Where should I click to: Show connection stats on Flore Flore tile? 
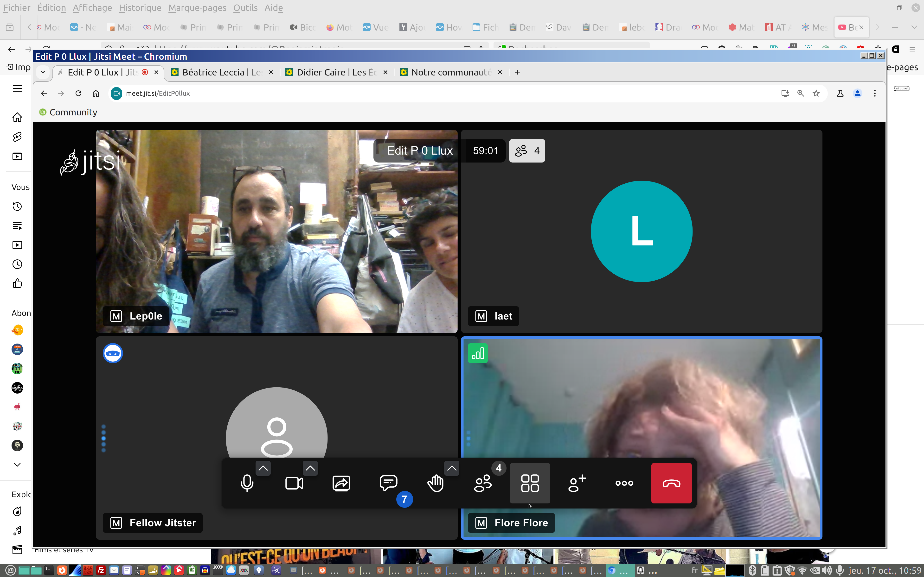[x=478, y=353]
